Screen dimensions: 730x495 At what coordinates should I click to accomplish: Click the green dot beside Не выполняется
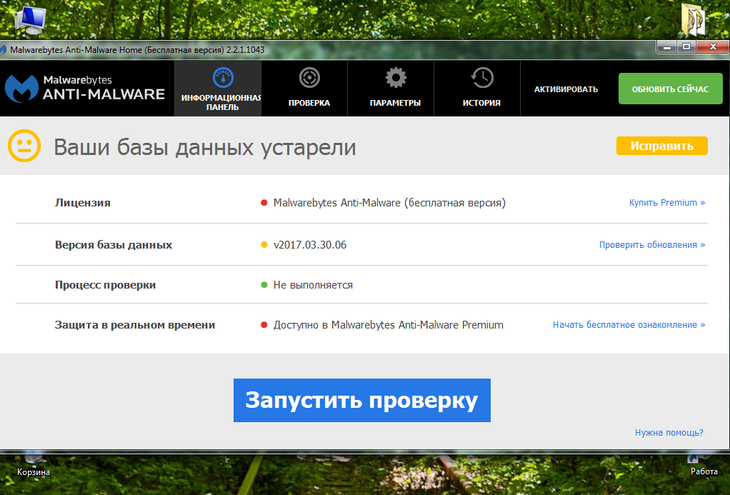(264, 285)
